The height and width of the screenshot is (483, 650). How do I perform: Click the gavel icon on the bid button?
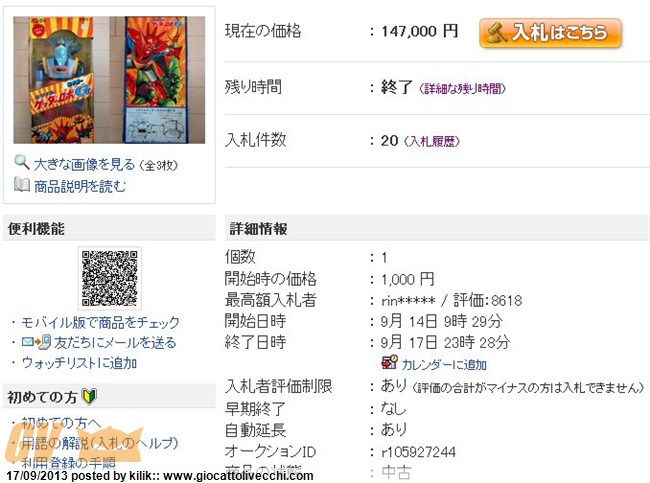[496, 33]
